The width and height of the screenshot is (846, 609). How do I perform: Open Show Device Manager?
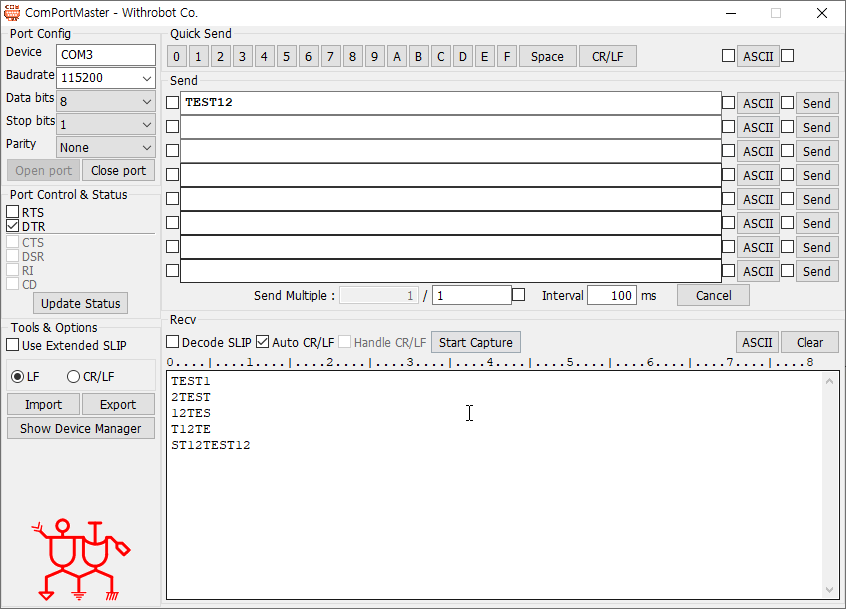[80, 428]
